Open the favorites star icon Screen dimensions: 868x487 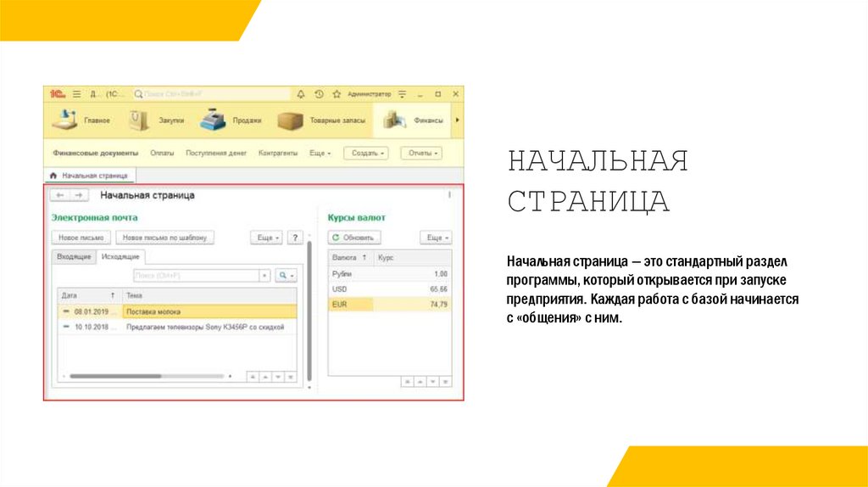pyautogui.click(x=337, y=94)
